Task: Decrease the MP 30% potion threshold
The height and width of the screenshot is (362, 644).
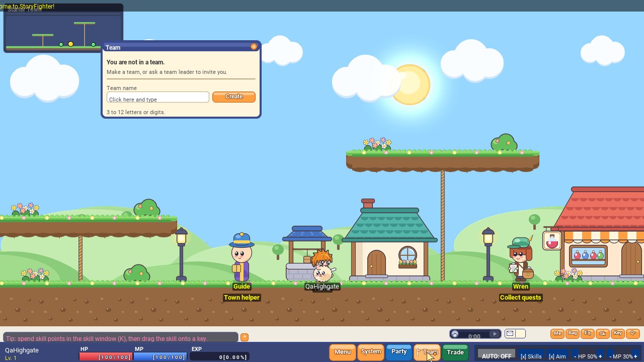Action: [610, 355]
